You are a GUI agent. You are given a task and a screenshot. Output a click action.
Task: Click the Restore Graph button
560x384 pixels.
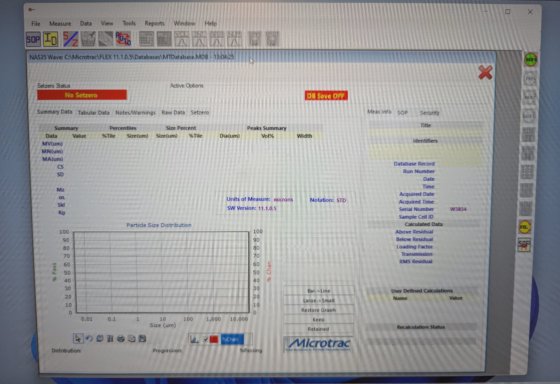pos(319,310)
